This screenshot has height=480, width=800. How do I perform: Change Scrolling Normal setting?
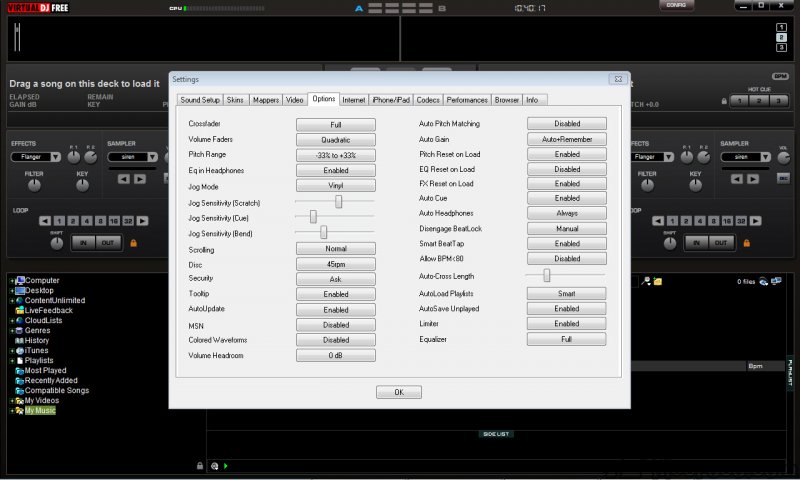pyautogui.click(x=336, y=248)
